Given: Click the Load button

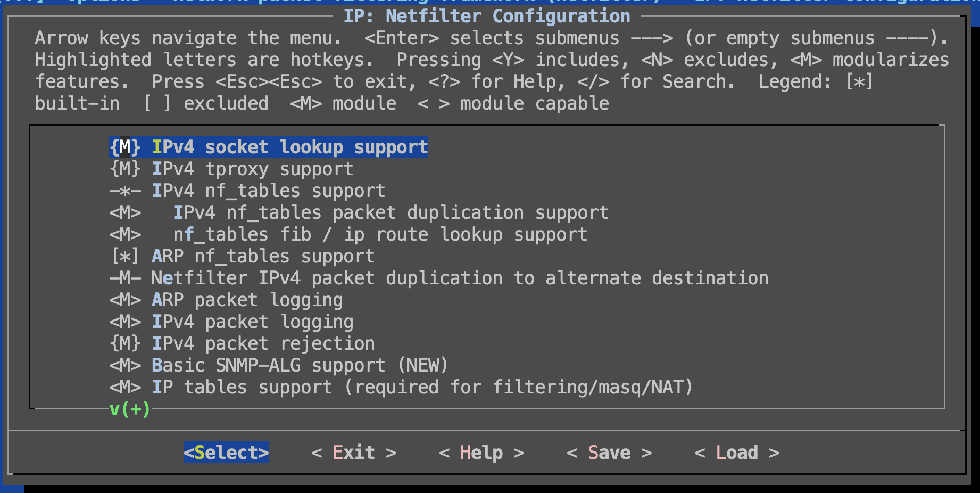Looking at the screenshot, I should click(736, 453).
